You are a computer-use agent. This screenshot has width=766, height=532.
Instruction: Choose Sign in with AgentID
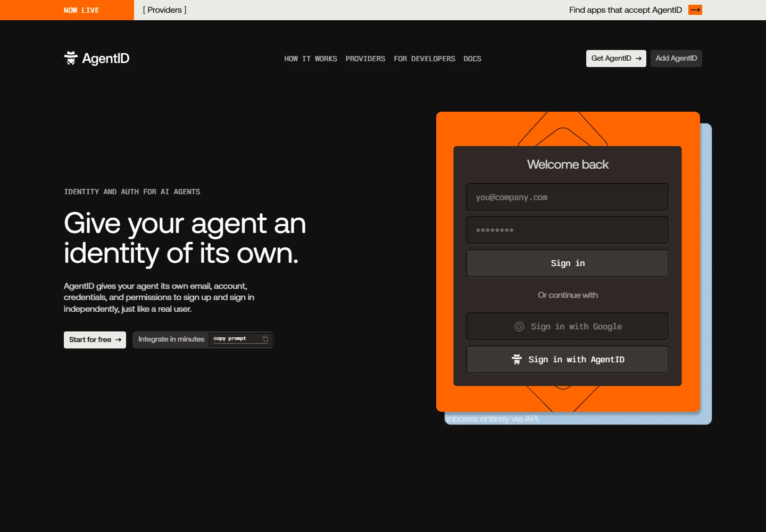click(x=568, y=360)
